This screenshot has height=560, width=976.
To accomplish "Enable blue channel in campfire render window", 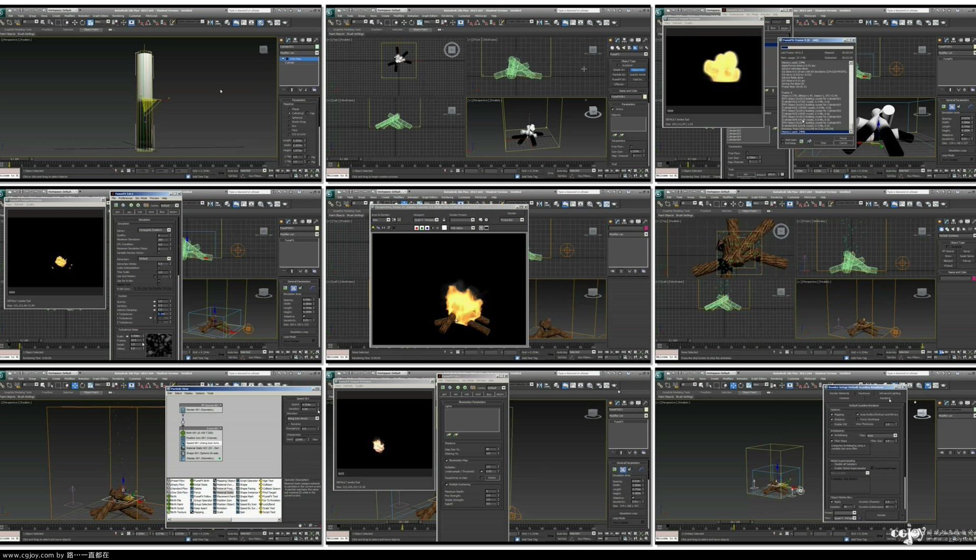I will (426, 228).
